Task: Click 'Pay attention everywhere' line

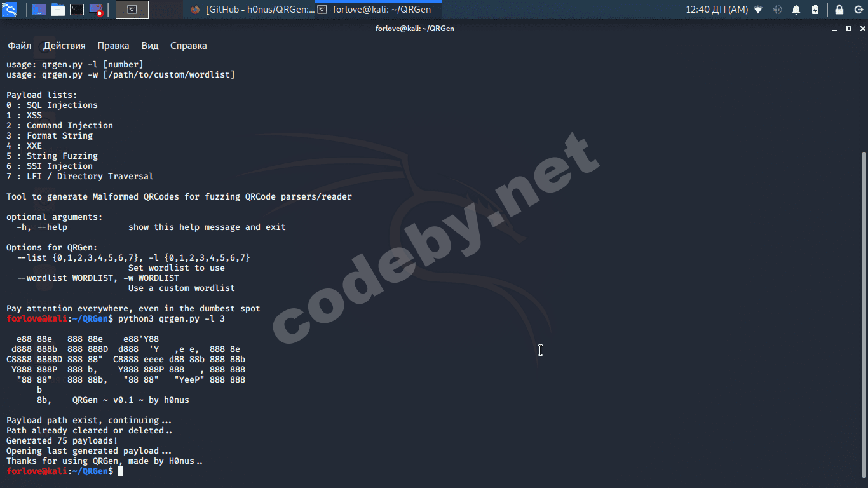Action: [133, 309]
